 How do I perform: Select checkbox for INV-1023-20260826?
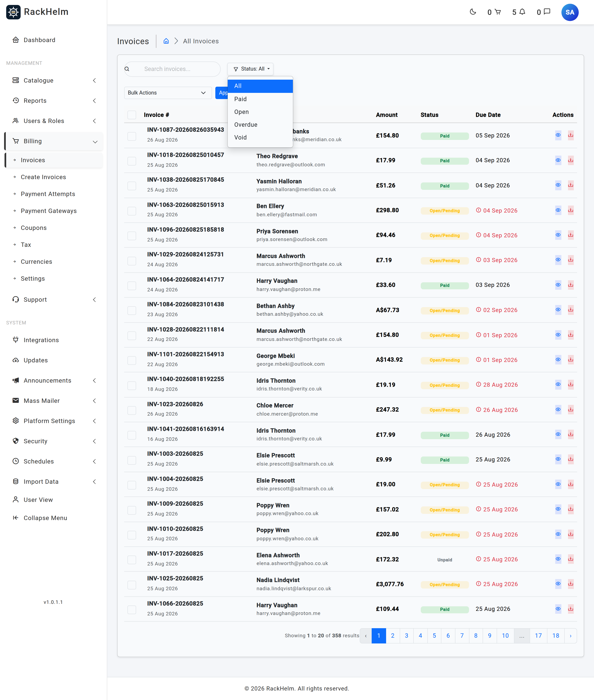click(x=132, y=410)
